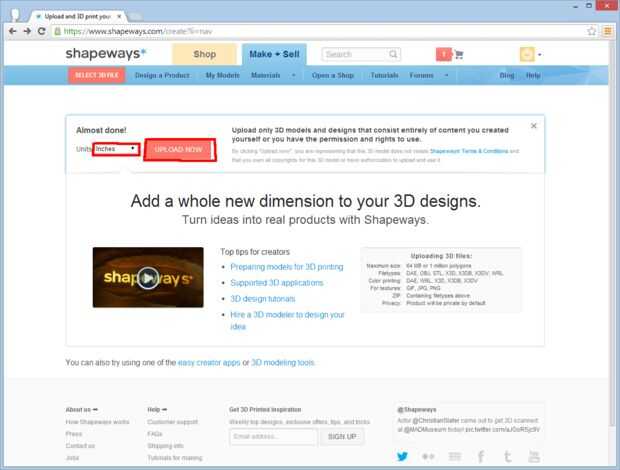Image resolution: width=620 pixels, height=470 pixels.
Task: Open Tutorials menu item
Action: pos(384,75)
